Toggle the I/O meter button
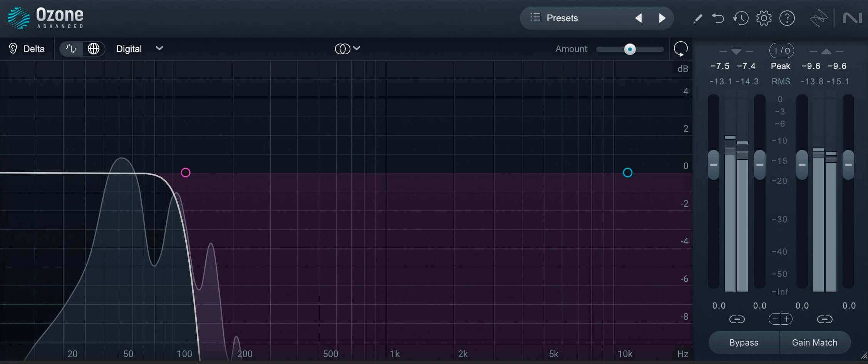Screen dimensions: 868x364 coord(781,50)
